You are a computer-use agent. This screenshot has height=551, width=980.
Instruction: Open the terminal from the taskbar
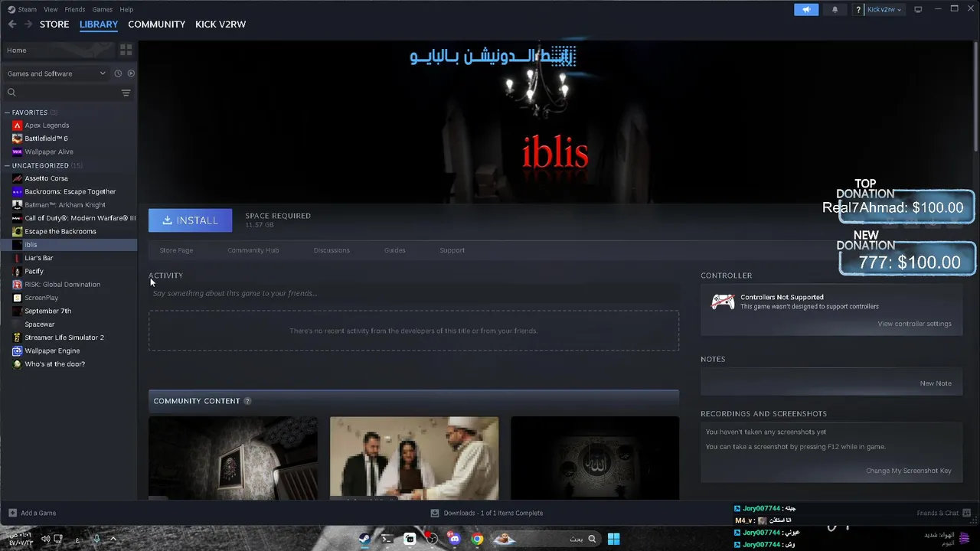(387, 539)
